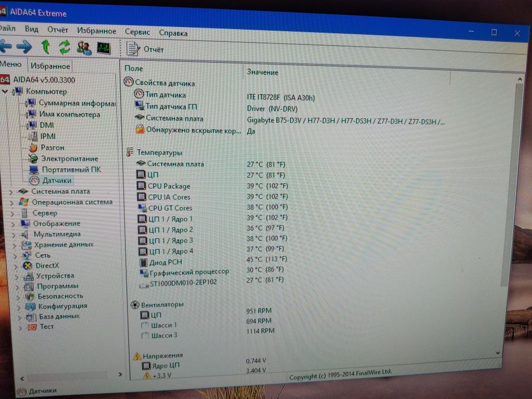This screenshot has width=532, height=399.
Task: Open the Избранное menu
Action: point(96,31)
